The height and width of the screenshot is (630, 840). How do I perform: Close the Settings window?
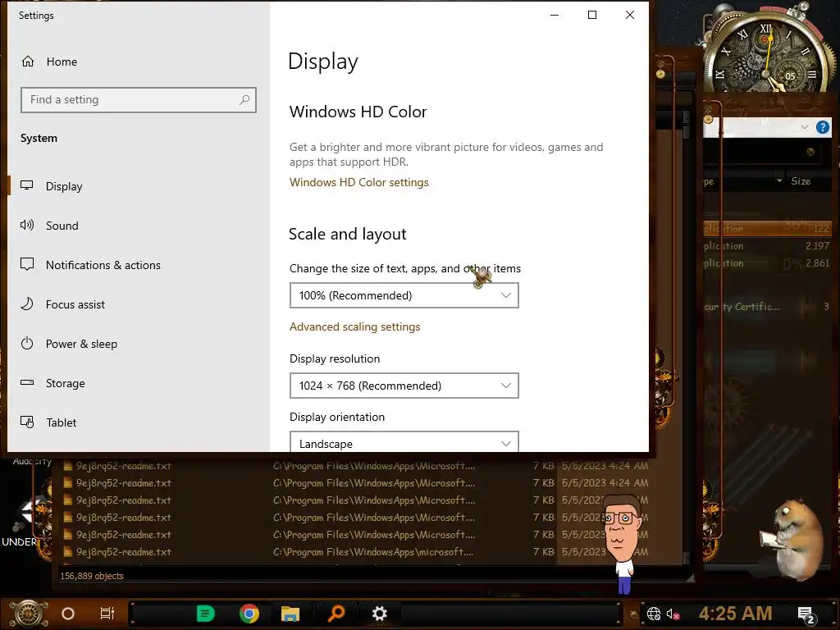click(630, 15)
